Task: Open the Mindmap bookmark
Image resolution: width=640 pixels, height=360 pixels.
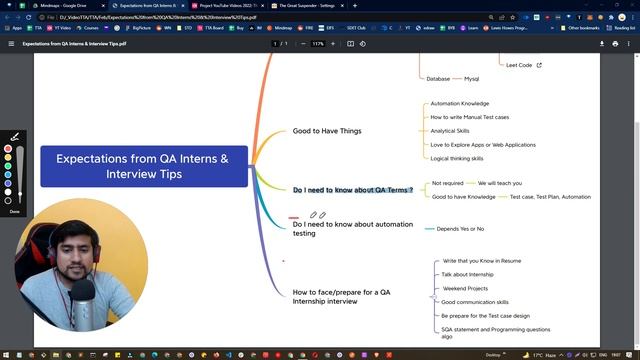Action: 280,28
